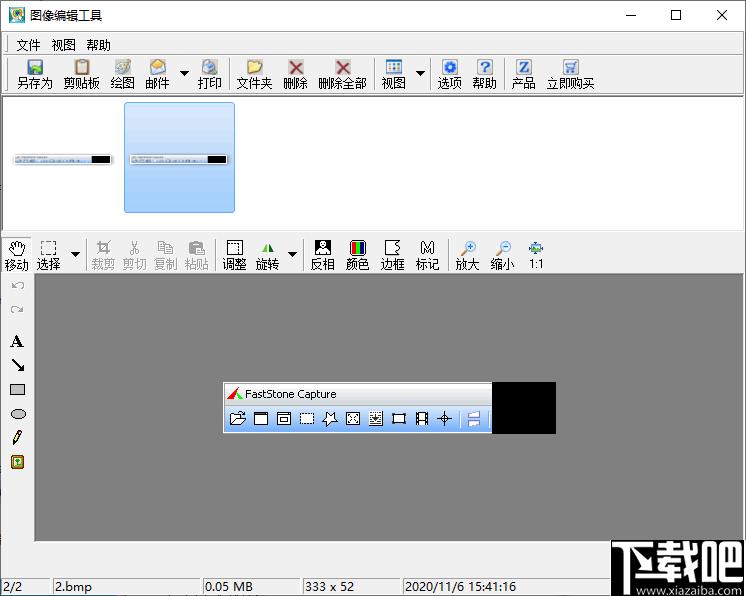Open the Draw (绘图) tool
The height and width of the screenshot is (596, 746).
tap(122, 75)
